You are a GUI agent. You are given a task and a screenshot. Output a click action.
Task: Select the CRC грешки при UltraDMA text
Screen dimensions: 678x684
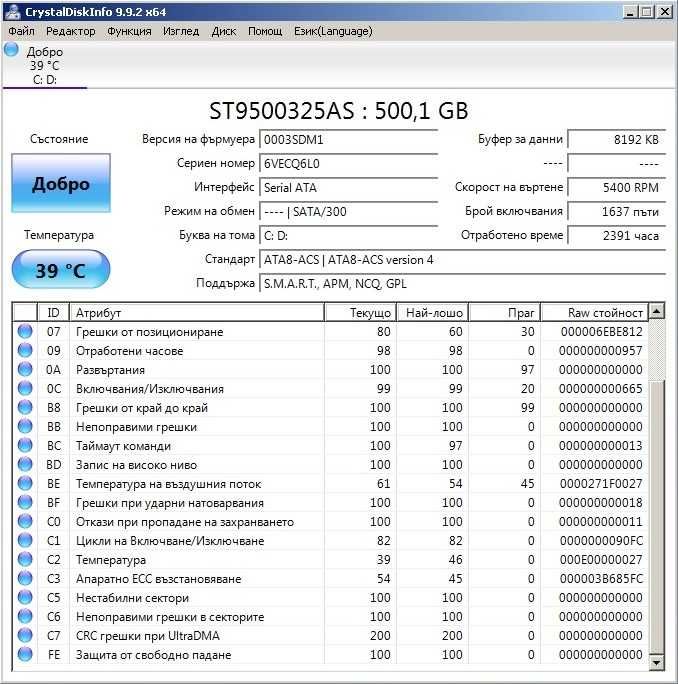click(x=148, y=636)
